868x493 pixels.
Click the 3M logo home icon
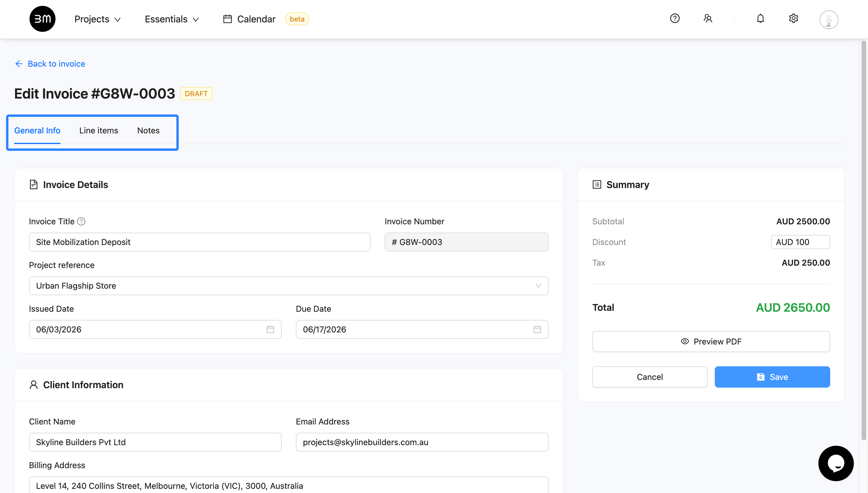(42, 19)
